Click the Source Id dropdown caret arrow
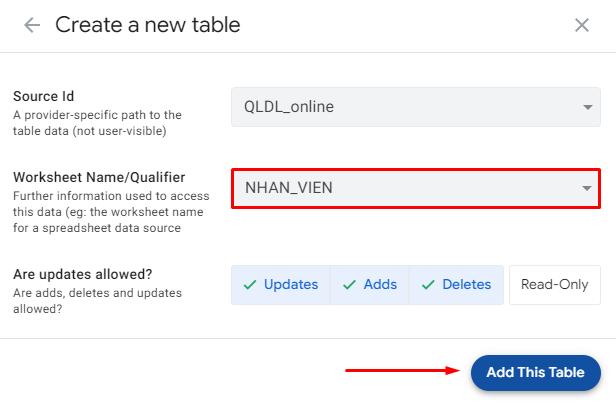 [587, 107]
